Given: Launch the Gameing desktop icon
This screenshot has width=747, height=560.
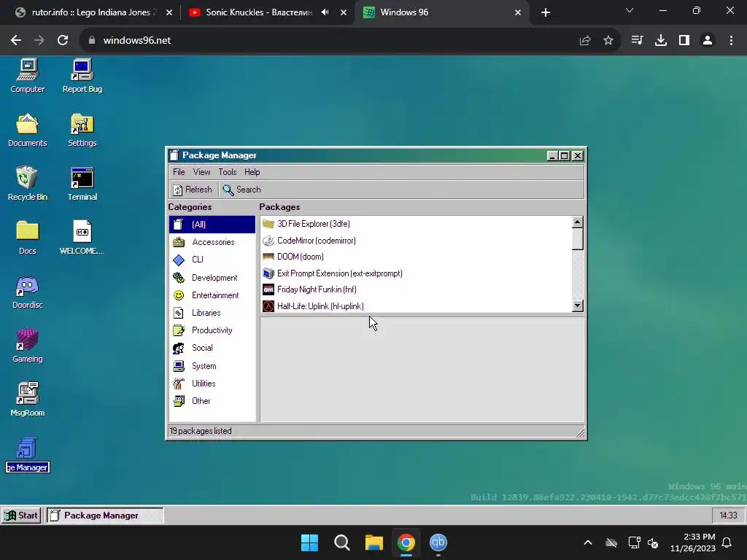Looking at the screenshot, I should point(28,346).
